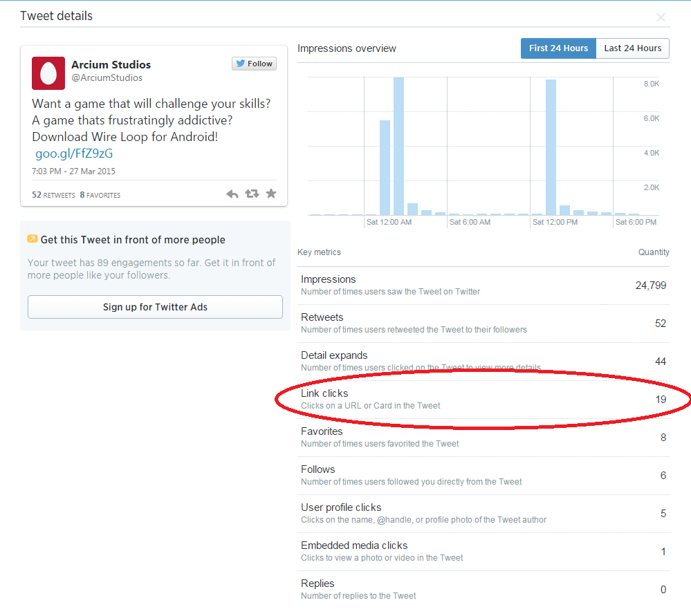Switch to the First 24 Hours tab

coord(558,48)
